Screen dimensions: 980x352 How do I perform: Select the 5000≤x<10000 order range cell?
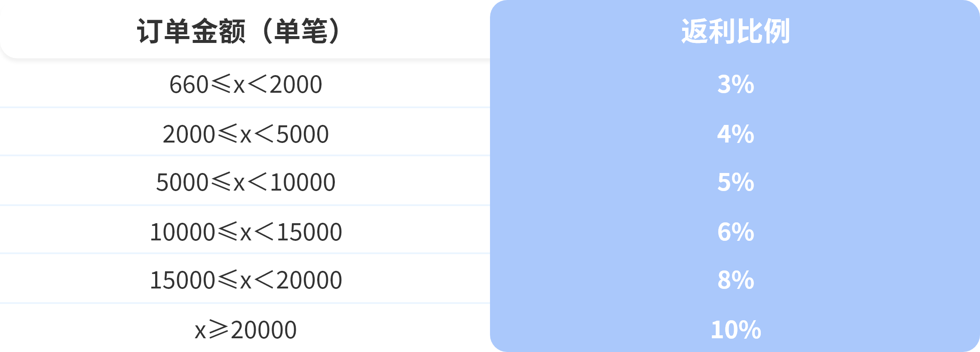245,182
